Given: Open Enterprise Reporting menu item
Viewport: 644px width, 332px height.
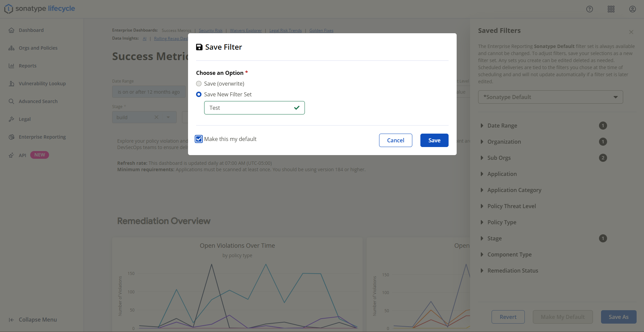Looking at the screenshot, I should (42, 137).
